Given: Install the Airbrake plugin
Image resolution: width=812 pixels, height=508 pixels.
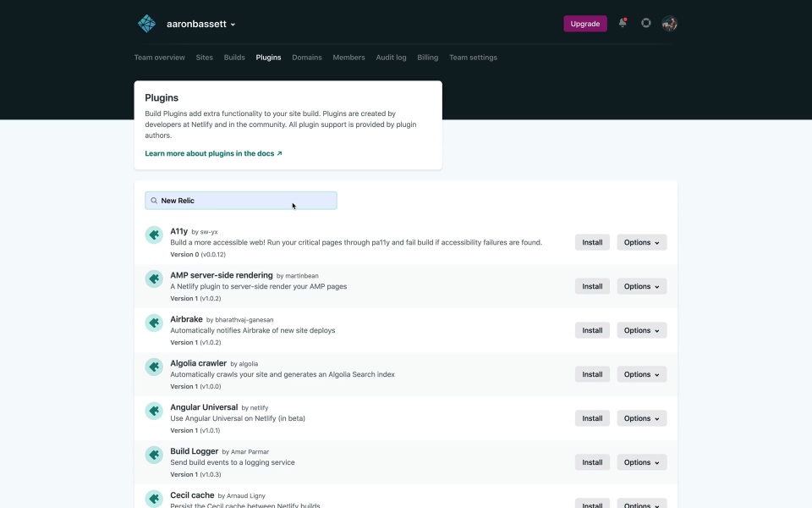Looking at the screenshot, I should click(592, 331).
